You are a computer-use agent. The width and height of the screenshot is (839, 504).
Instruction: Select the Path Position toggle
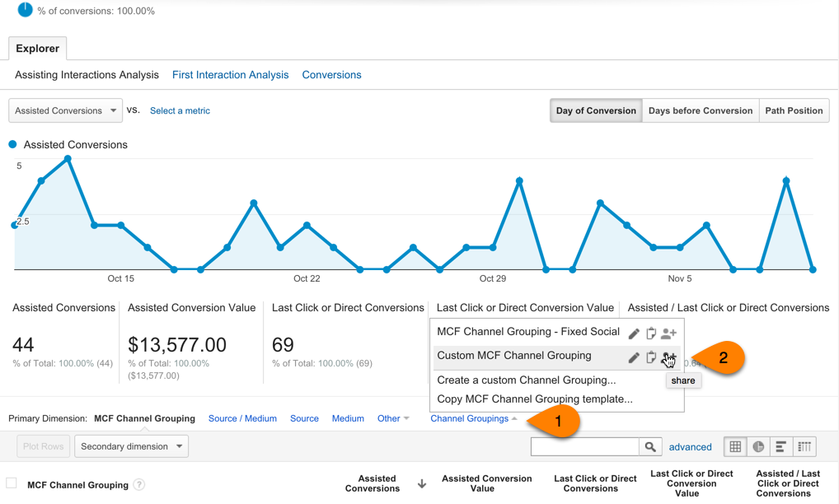pos(794,110)
